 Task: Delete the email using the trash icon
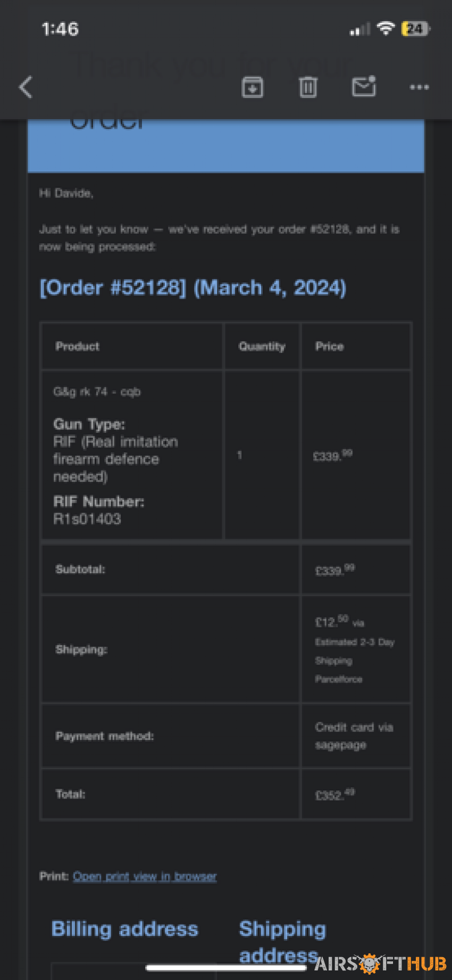pyautogui.click(x=308, y=87)
